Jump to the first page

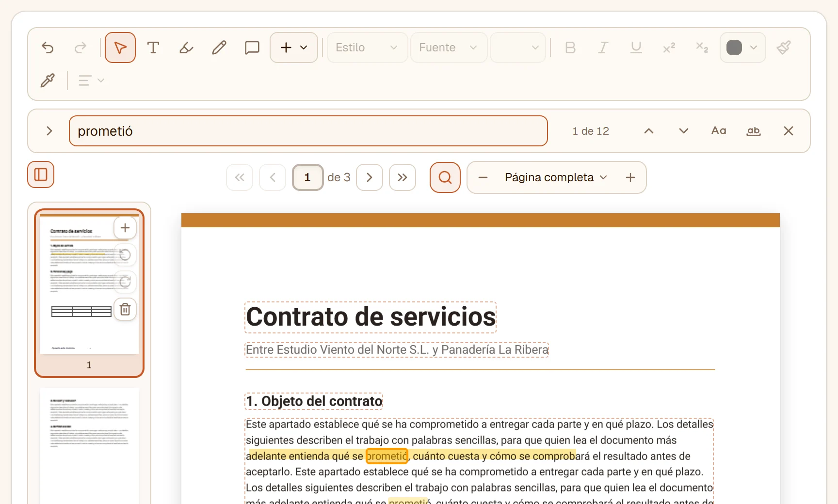(x=240, y=177)
